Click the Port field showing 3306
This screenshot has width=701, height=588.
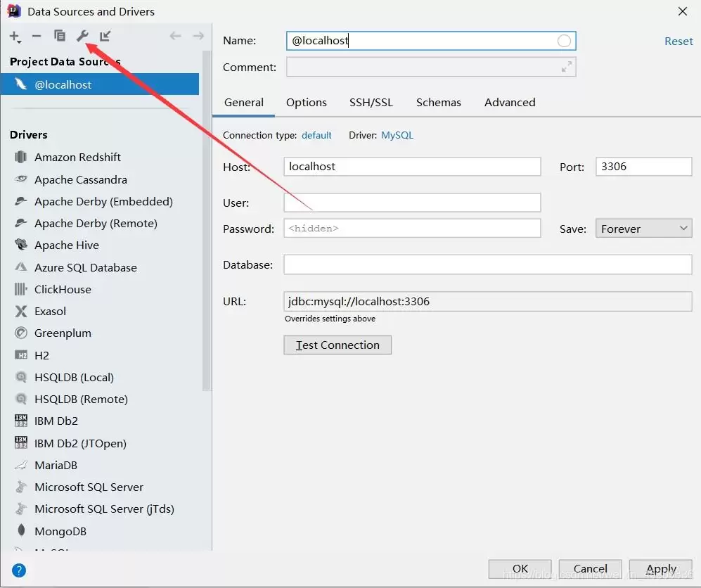coord(643,166)
